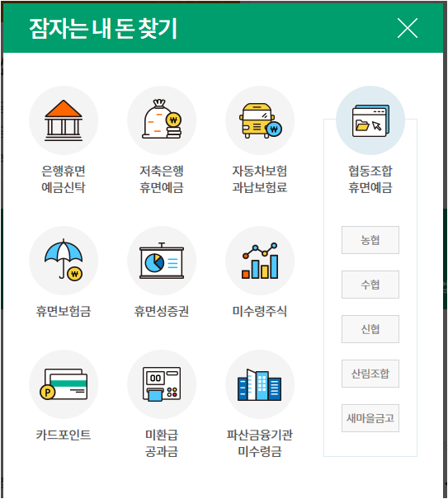Click the 잠자는 내 돈 찾기 title

103,29
